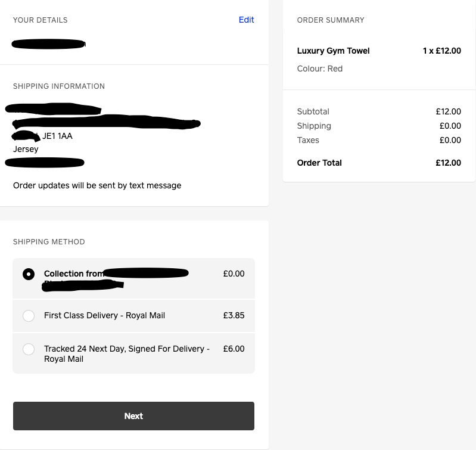The width and height of the screenshot is (476, 450).
Task: Select the Tracked 24 Next Day radio button
Action: click(29, 349)
